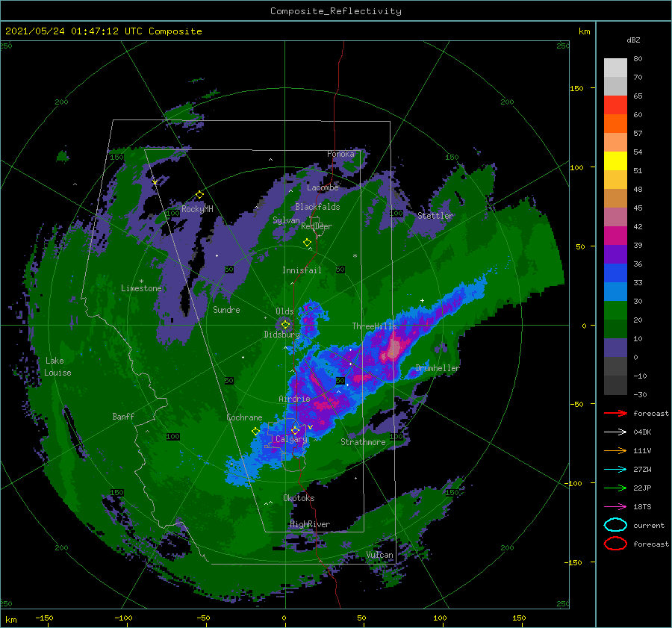Click the red 'forecast' ellipse in the legend

(615, 544)
